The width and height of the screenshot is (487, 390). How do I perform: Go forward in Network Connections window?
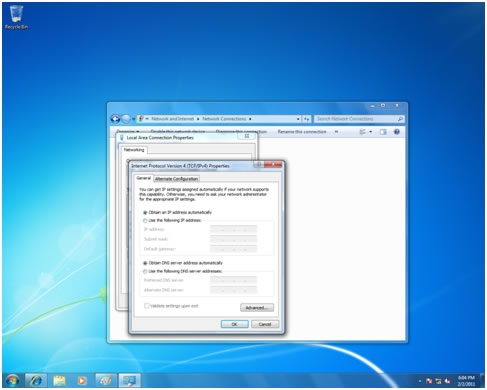click(x=126, y=119)
